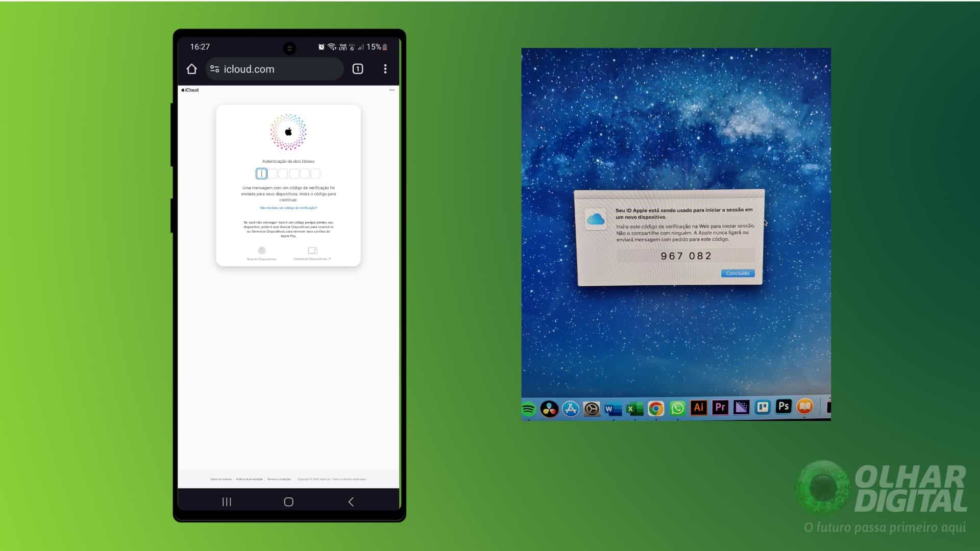The image size is (980, 551).
Task: Tap the Android recent apps button
Action: [227, 502]
